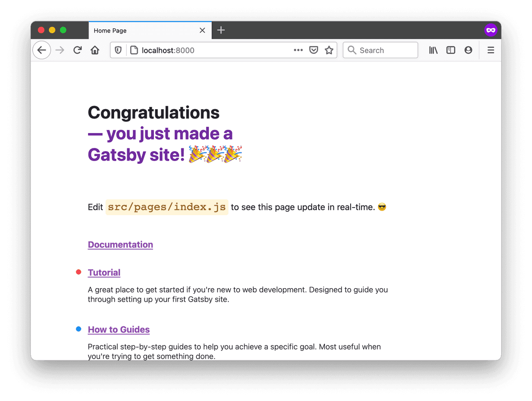Viewport: 532px width, 401px height.
Task: Toggle the sidebar icon
Action: click(x=450, y=50)
